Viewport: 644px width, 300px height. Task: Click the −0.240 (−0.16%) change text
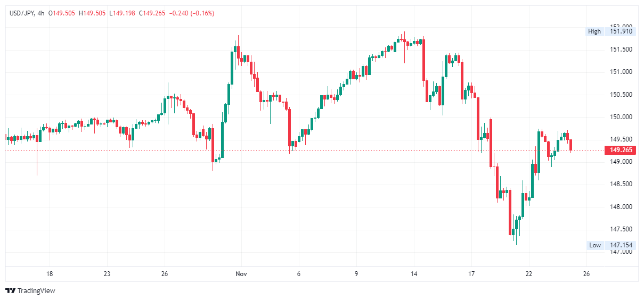click(x=191, y=13)
